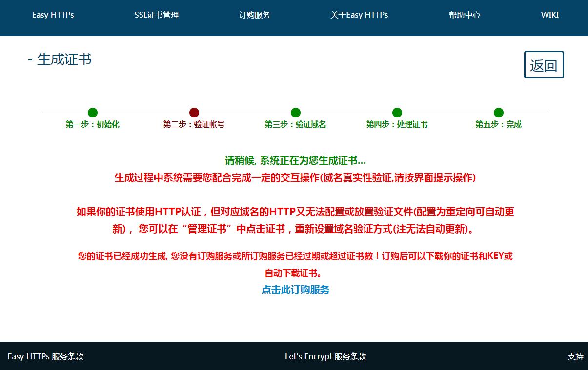Click the 第一步：初始化 step label

[93, 124]
